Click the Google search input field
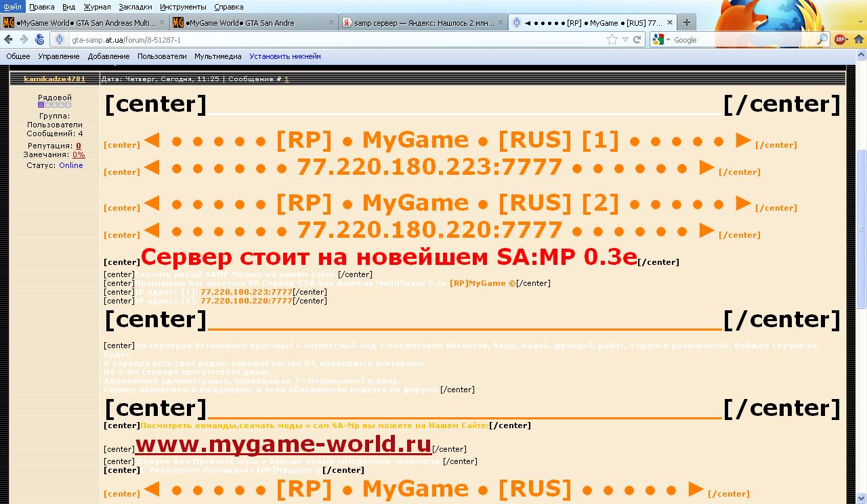 [744, 40]
